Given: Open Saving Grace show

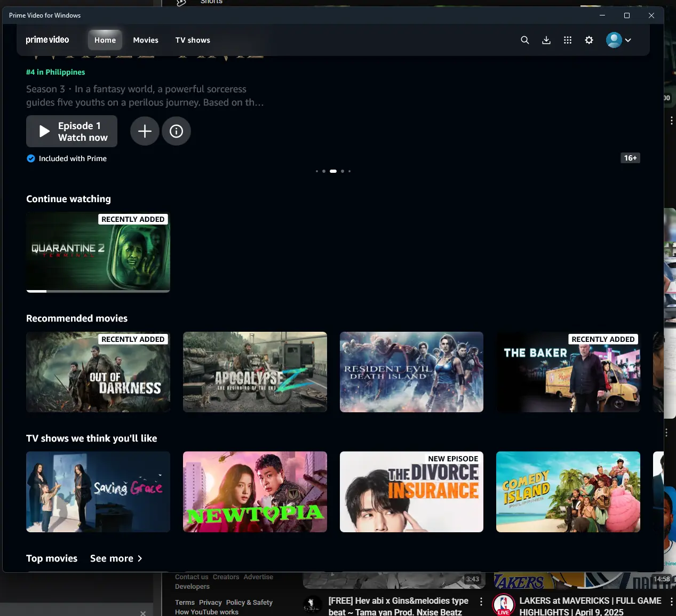Looking at the screenshot, I should 98,492.
